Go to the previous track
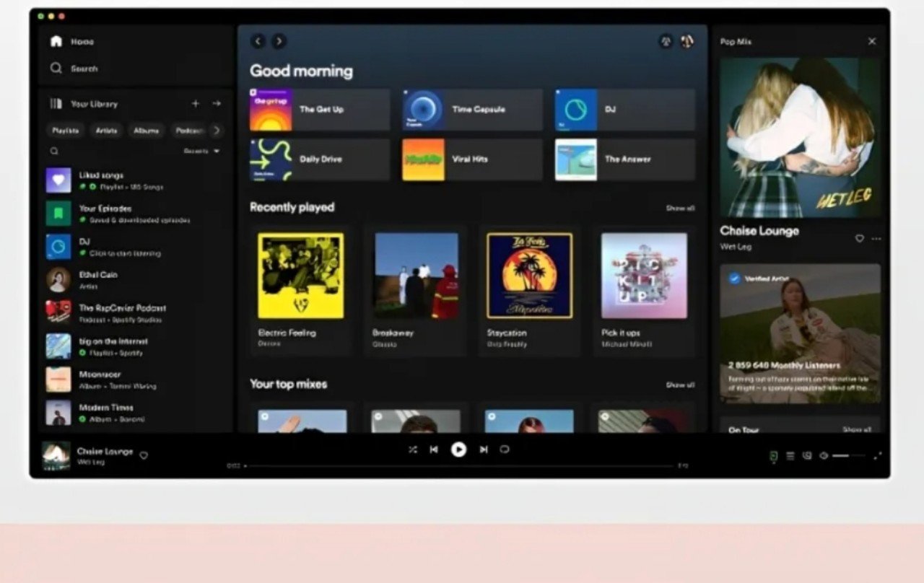Viewport: 924px width, 583px height. coord(434,450)
